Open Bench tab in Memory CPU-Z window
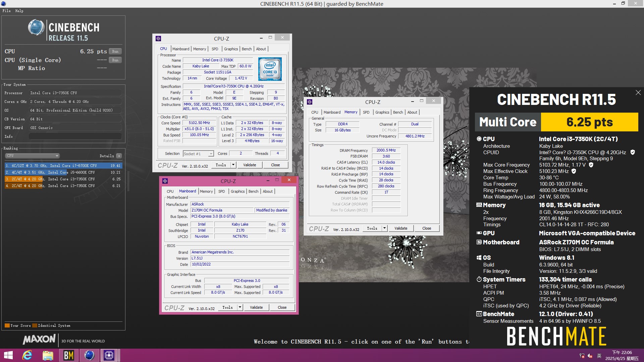This screenshot has height=362, width=644. click(x=398, y=112)
